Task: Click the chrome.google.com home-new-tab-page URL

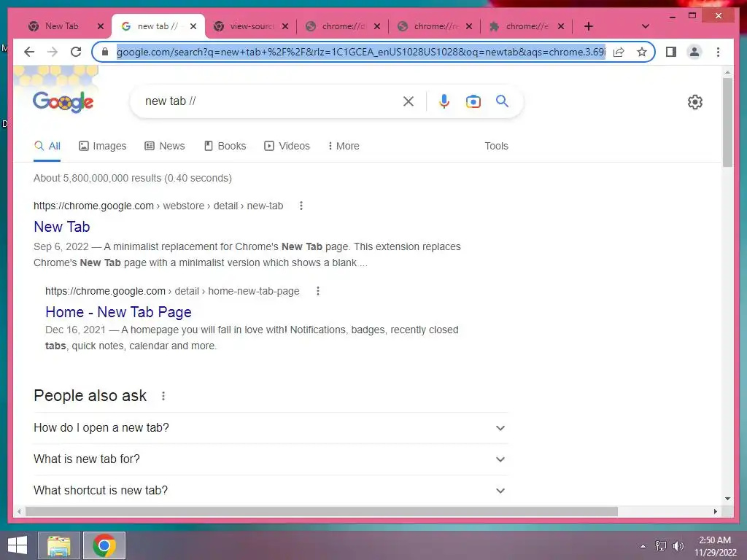Action: (172, 291)
